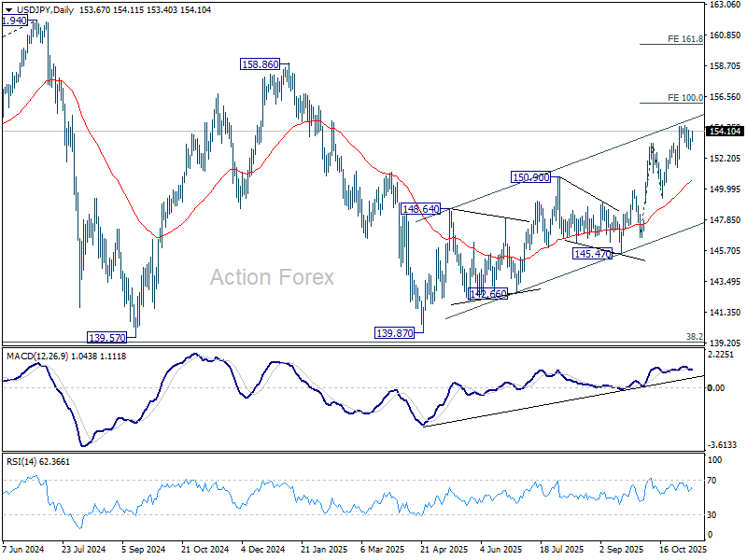Screen dimensions: 747x560
Task: Select the 139.570 low price label
Action: 107,338
